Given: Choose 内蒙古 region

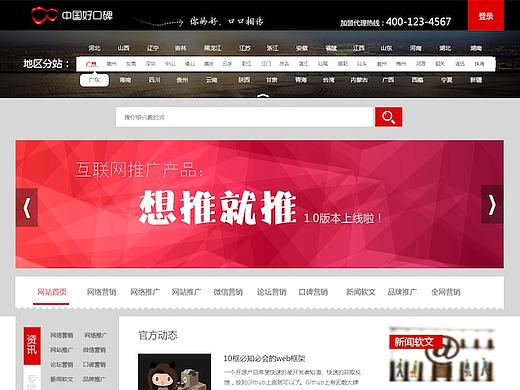Looking at the screenshot, I should [x=359, y=80].
